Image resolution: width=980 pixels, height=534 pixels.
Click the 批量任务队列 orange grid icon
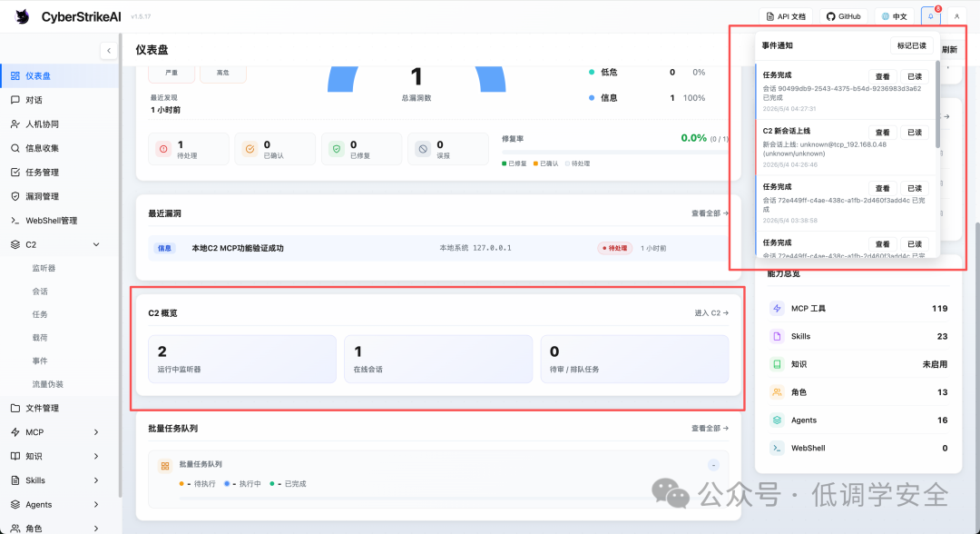pyautogui.click(x=165, y=466)
